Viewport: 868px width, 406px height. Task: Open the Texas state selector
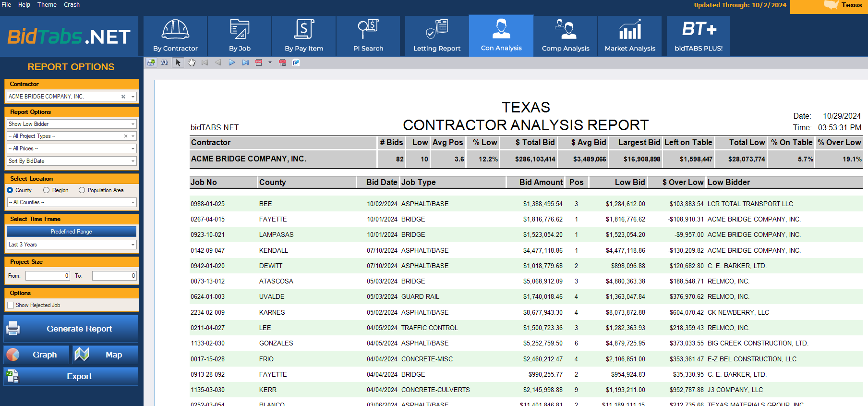(829, 6)
